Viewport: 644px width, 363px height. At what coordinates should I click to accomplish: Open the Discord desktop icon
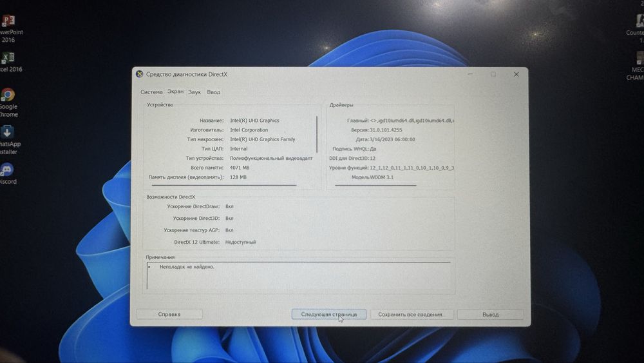(x=7, y=173)
